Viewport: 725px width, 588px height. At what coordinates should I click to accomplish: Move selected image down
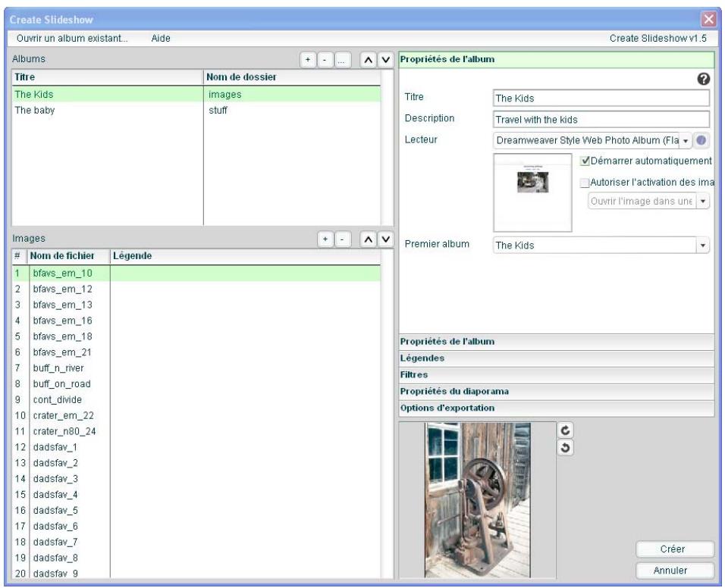click(385, 239)
